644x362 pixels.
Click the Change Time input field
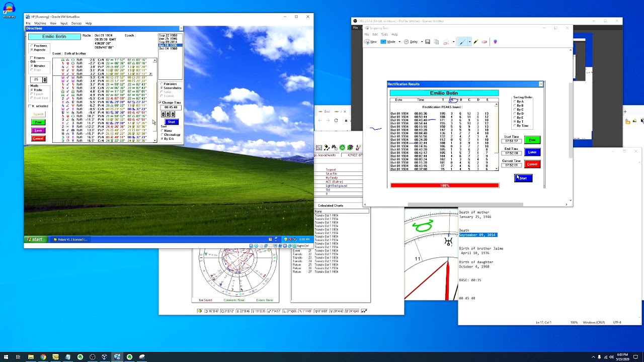point(170,108)
